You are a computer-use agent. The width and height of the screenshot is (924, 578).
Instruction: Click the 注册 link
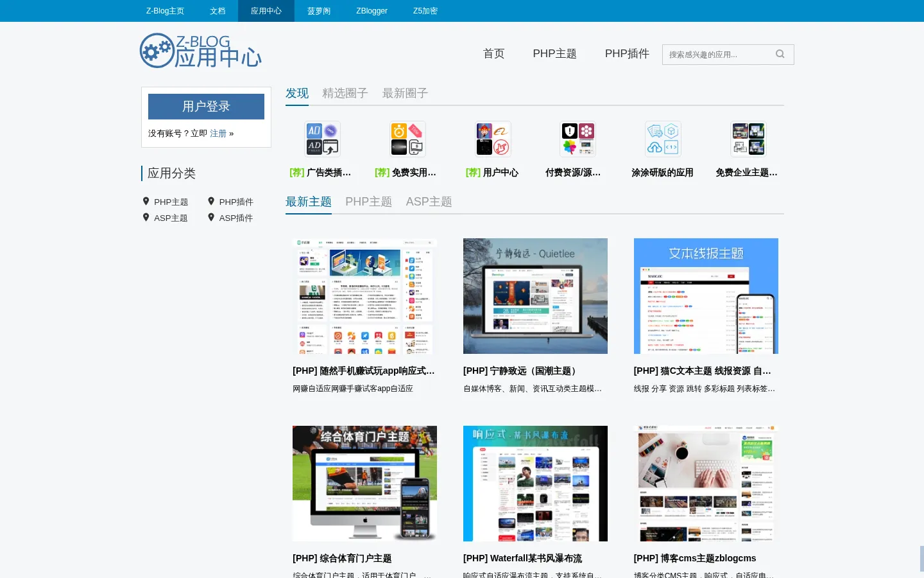coord(218,134)
